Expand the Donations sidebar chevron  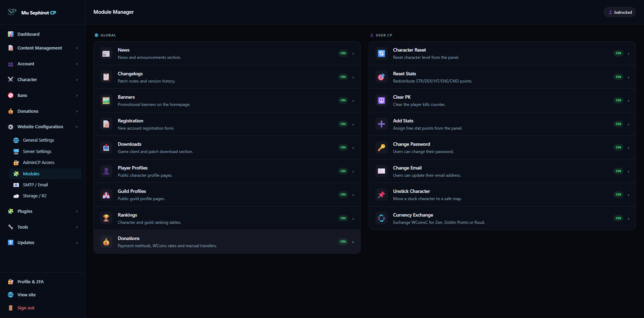point(77,111)
